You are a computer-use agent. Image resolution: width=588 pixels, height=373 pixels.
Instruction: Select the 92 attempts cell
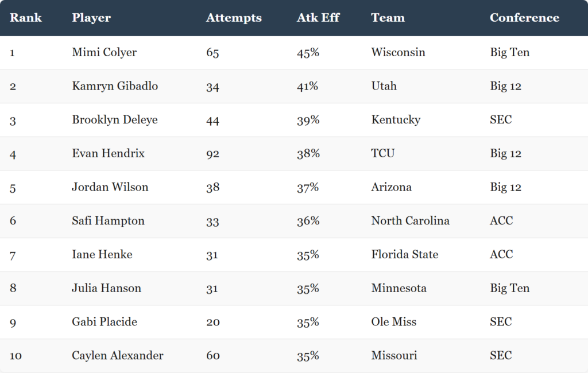point(212,154)
